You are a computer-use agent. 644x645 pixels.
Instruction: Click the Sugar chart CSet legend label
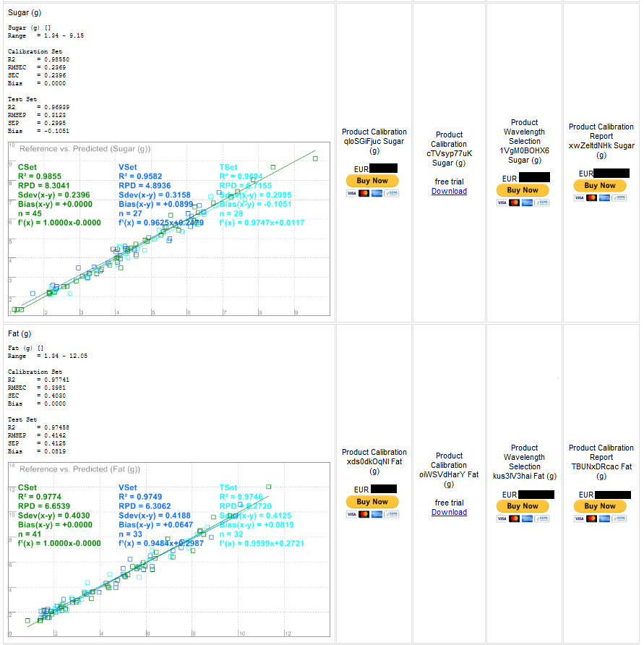coord(27,167)
